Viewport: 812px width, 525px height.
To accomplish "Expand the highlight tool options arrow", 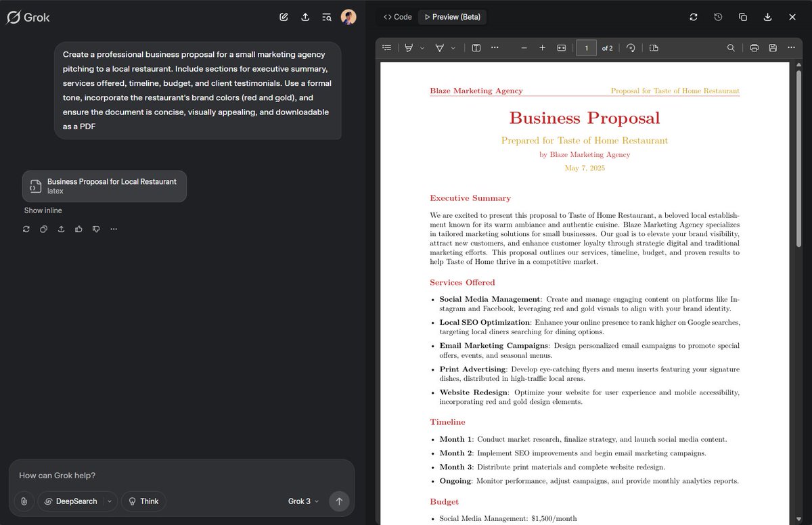I will tap(422, 47).
